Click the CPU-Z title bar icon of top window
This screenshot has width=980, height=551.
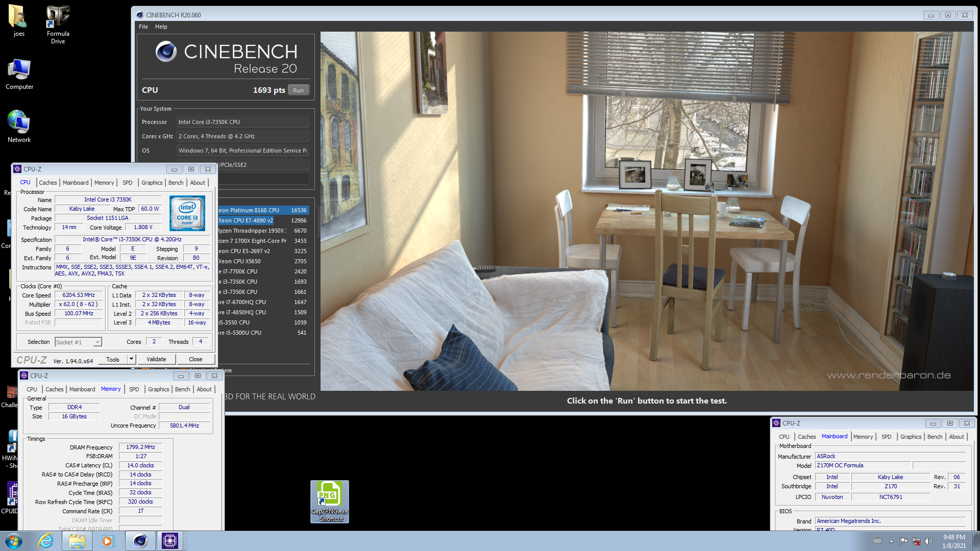click(17, 169)
